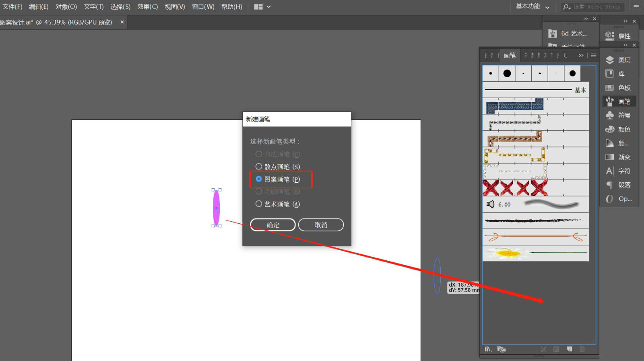Viewport: 644px width, 361px height.
Task: Collapse the Properties panel dock arrows
Action: (625, 21)
